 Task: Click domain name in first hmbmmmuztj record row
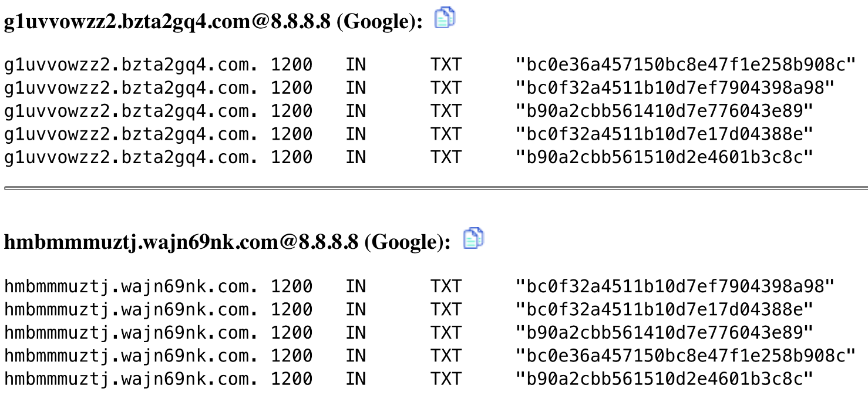[131, 286]
